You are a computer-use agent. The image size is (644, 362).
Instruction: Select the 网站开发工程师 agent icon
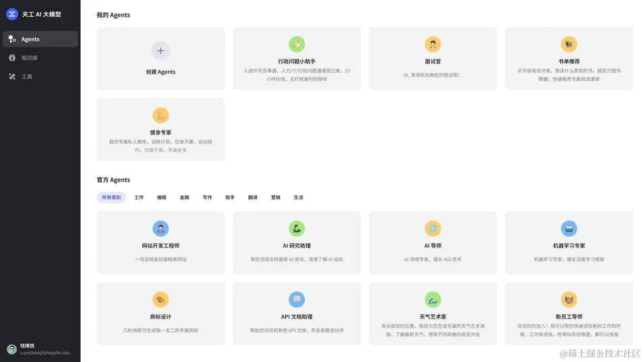point(160,228)
